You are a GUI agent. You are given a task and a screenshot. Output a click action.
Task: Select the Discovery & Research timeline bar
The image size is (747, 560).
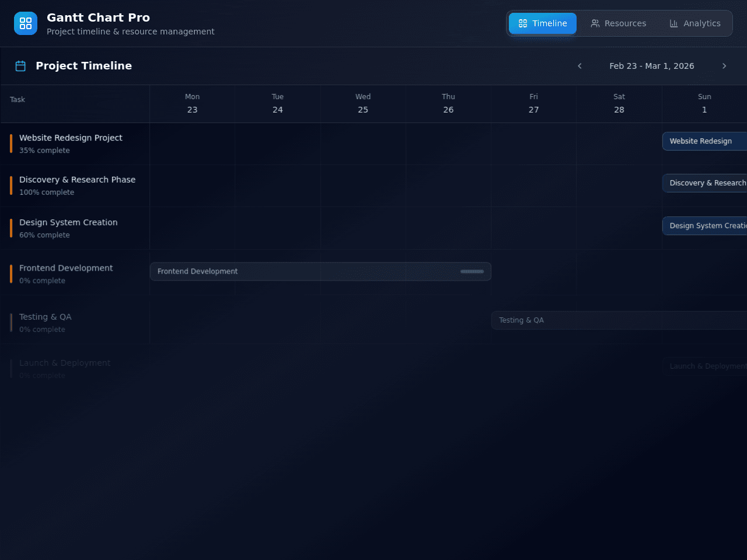tap(704, 183)
